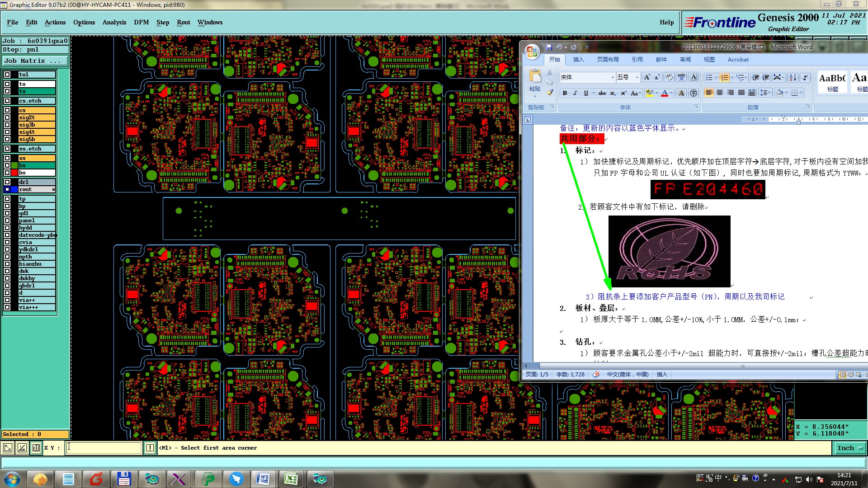Click the Excel icon in Windows taskbar
Viewport: 868px width, 488px height.
tap(292, 479)
